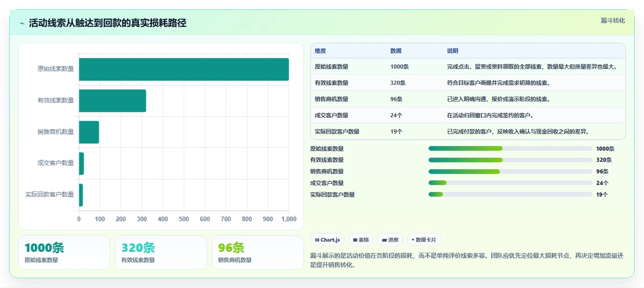Click the 实际回款客户数量 bar in the chart
The width and height of the screenshot is (644, 288).
tap(81, 195)
